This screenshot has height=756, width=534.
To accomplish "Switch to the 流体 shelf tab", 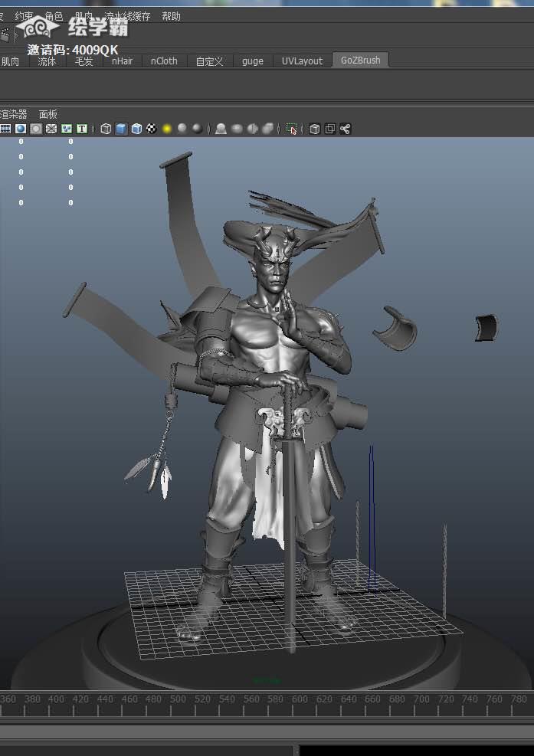I will coord(47,61).
